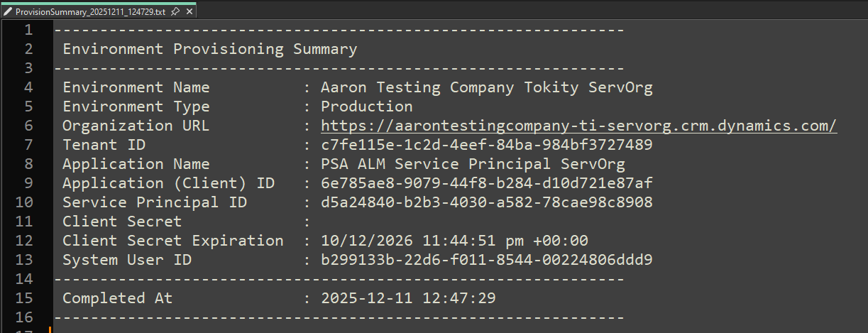This screenshot has height=333, width=868.
Task: Click the Environment Provisioning Summary heading text
Action: pos(209,49)
